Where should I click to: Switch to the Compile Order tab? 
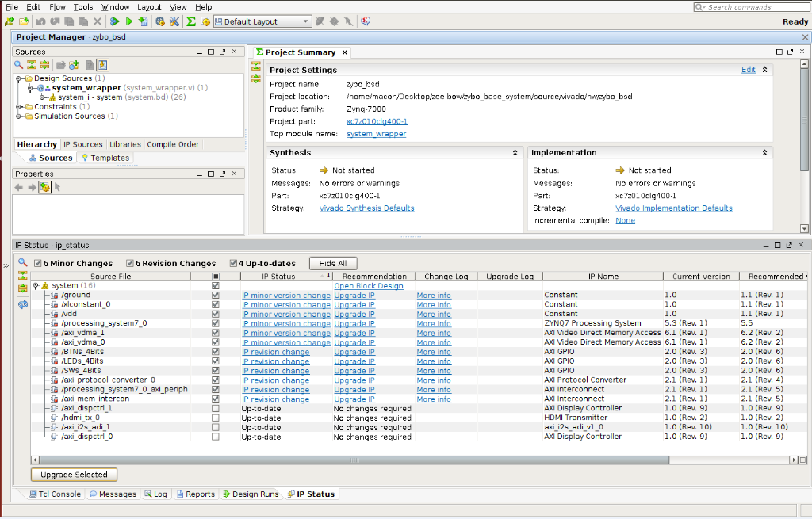[173, 144]
